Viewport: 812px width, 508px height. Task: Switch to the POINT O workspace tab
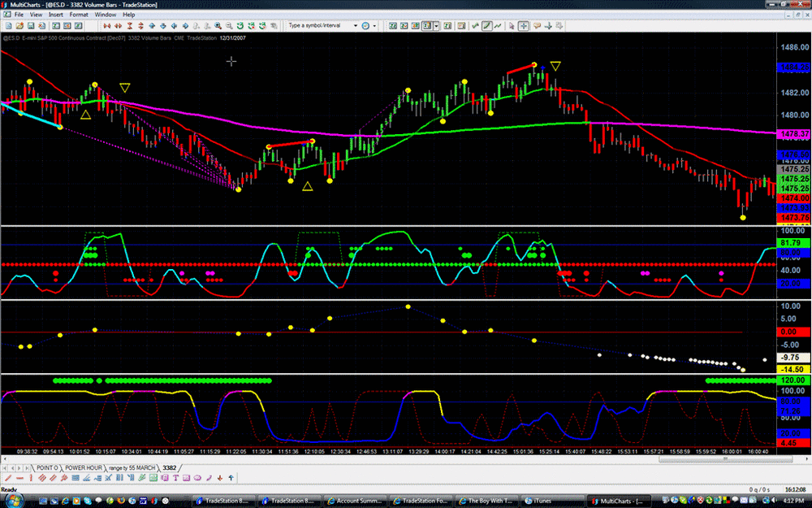pos(46,467)
